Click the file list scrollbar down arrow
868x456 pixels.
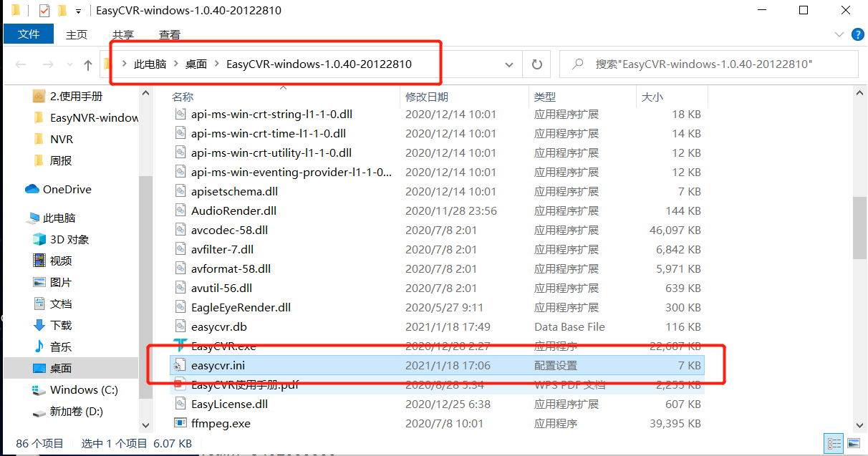point(860,425)
